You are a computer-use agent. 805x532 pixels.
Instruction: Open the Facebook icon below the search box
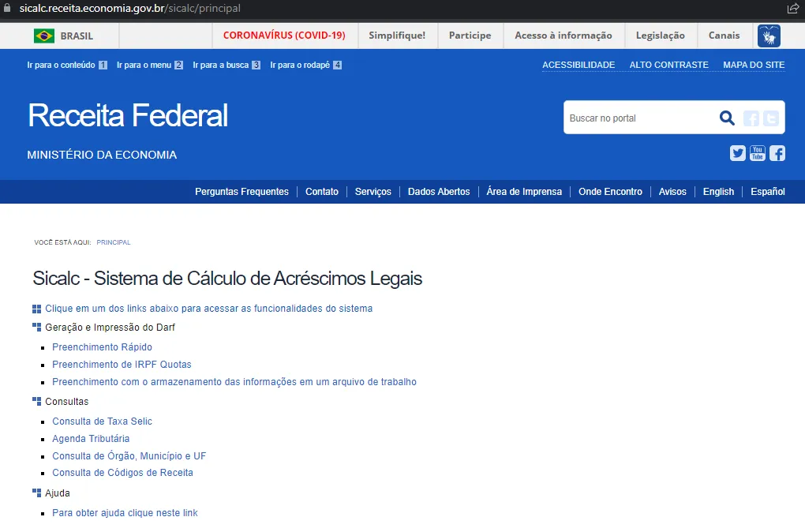(777, 153)
